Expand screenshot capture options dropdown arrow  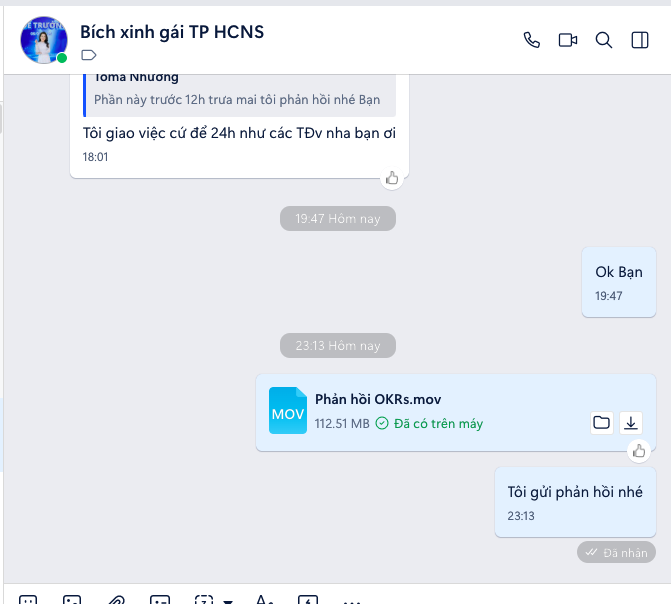pos(228,601)
